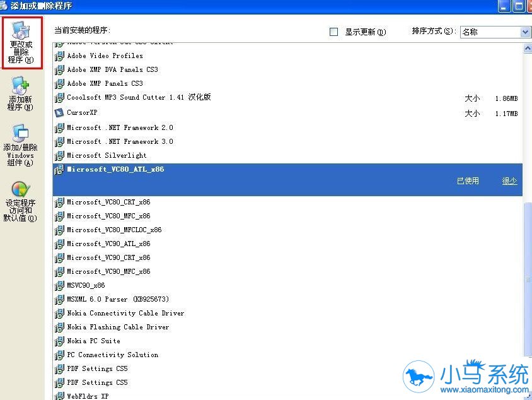532x400 pixels.
Task: Click icon beside Nokia PC Suite
Action: click(59, 341)
